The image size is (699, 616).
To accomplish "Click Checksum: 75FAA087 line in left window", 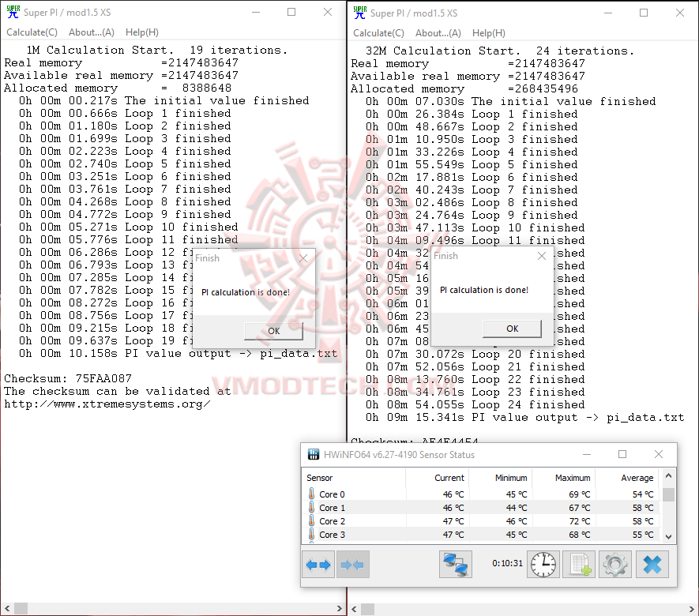I will pyautogui.click(x=68, y=378).
